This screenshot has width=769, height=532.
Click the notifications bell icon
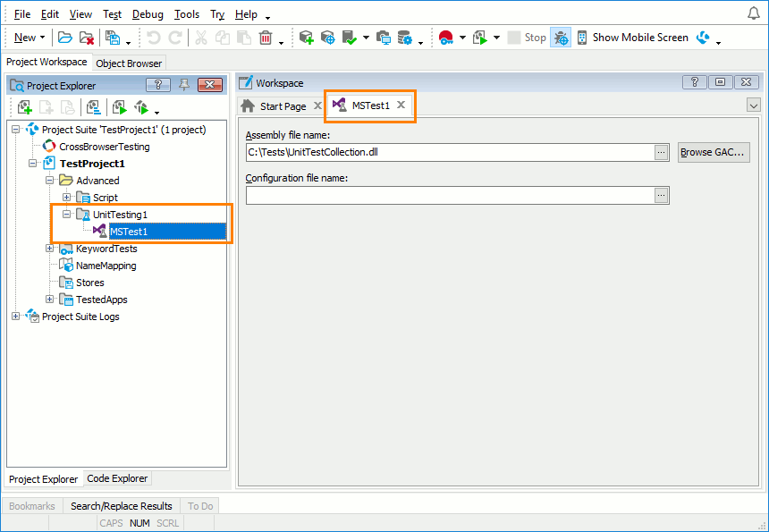[x=753, y=13]
